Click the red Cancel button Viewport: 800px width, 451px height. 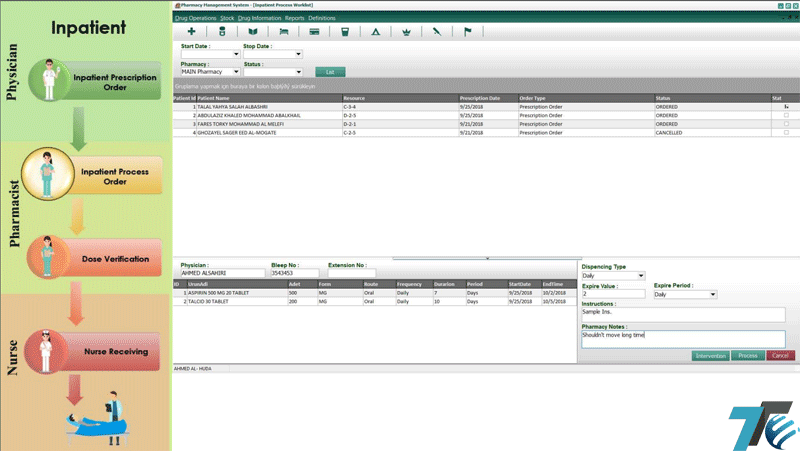pyautogui.click(x=781, y=356)
